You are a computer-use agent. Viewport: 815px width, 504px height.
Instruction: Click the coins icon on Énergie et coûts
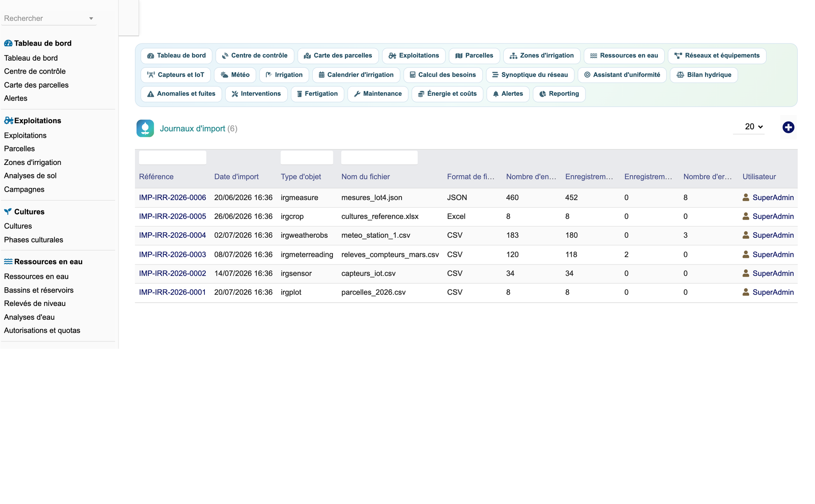pos(421,94)
